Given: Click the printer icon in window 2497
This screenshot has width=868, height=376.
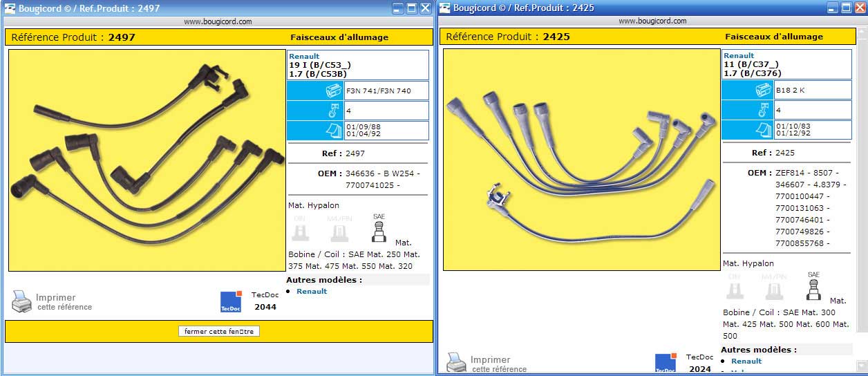Looking at the screenshot, I should click(21, 301).
